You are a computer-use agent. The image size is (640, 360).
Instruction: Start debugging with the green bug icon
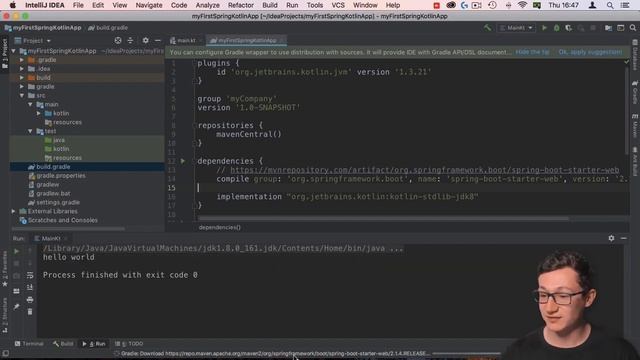pyautogui.click(x=556, y=28)
